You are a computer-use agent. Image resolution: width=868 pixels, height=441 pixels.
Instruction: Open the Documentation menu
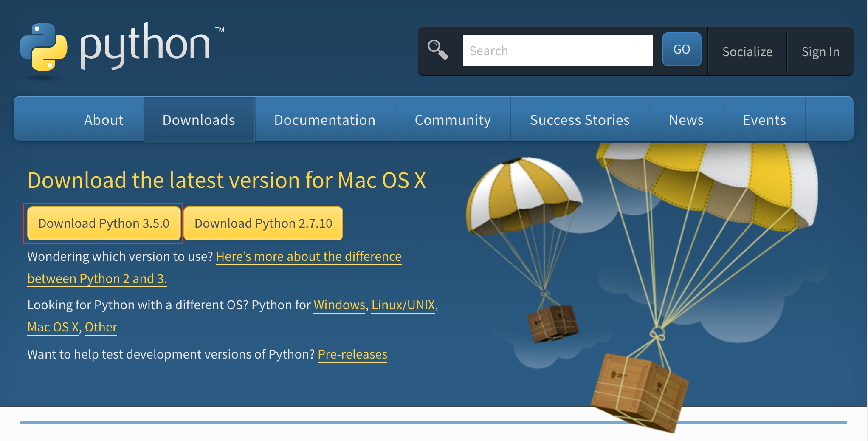click(x=325, y=120)
